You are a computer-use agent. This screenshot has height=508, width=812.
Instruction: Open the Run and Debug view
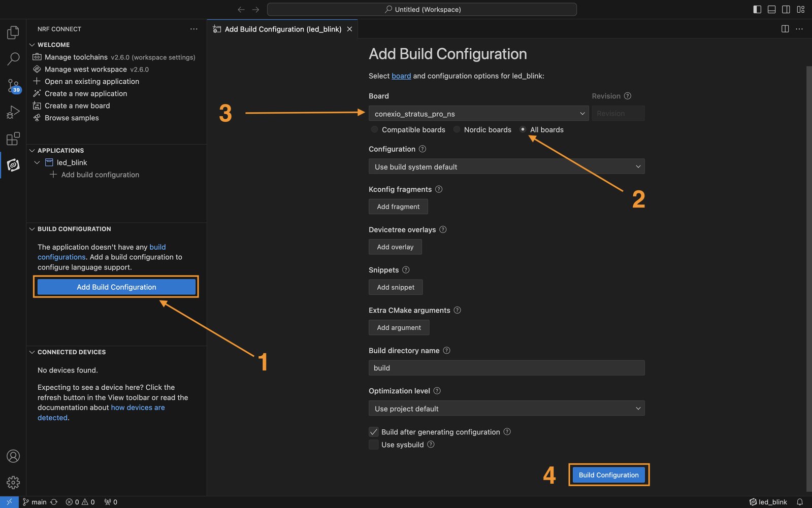pyautogui.click(x=13, y=112)
